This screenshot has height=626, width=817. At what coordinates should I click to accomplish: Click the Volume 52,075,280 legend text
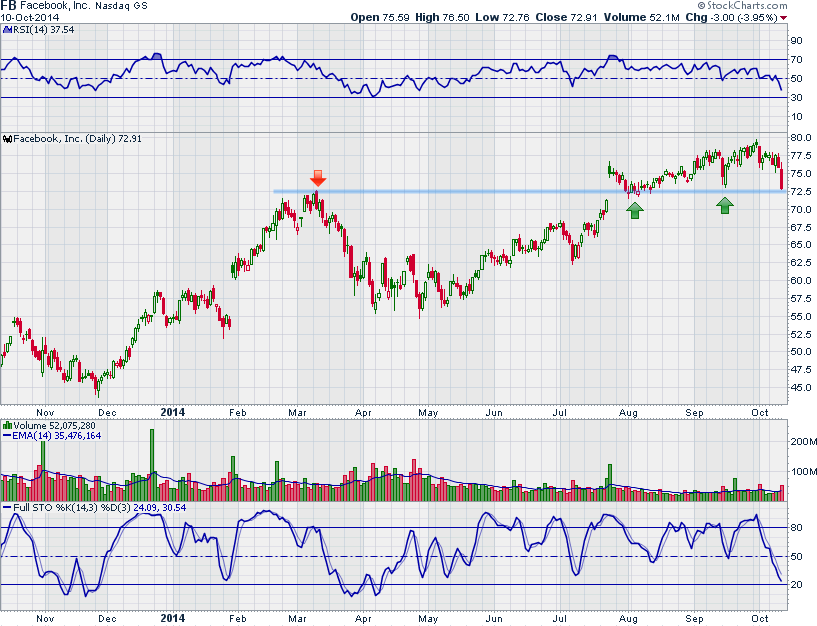[x=54, y=425]
